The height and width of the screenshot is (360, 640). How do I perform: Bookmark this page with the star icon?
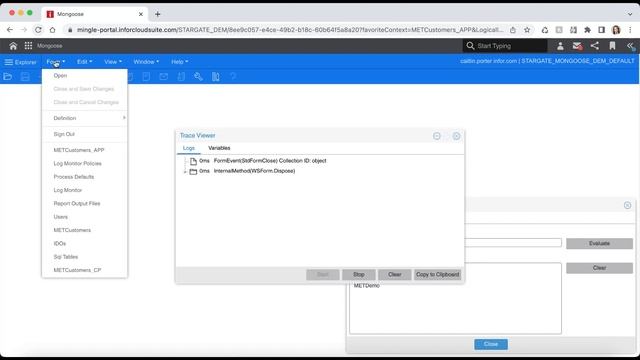[x=527, y=30]
